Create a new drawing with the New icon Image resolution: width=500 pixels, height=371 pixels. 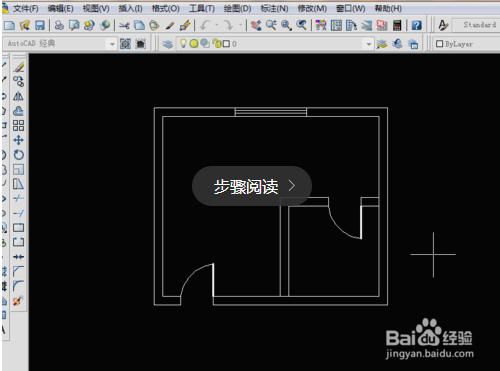[9, 25]
